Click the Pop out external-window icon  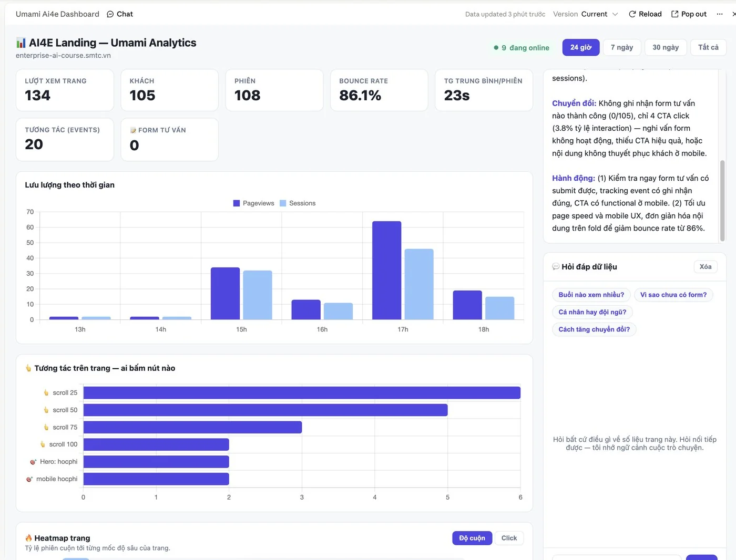pos(675,14)
